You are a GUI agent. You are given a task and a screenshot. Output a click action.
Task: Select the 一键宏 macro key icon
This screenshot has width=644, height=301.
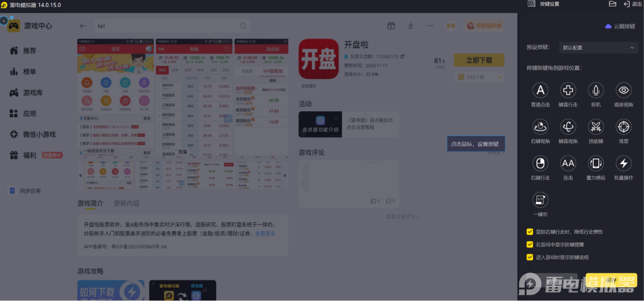point(540,200)
